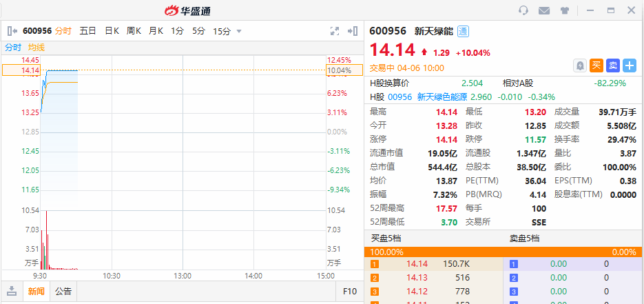Open the 公告 announcements tab
This screenshot has height=304, width=644.
[63, 292]
